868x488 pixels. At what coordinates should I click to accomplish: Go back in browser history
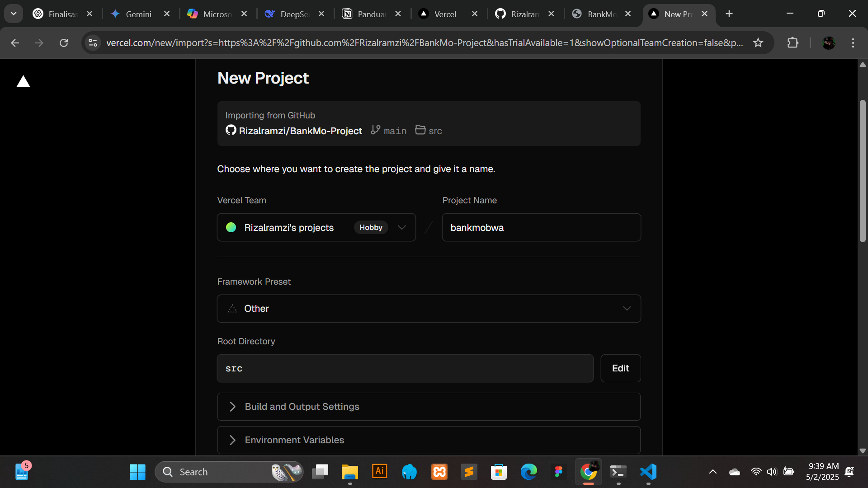click(x=15, y=43)
